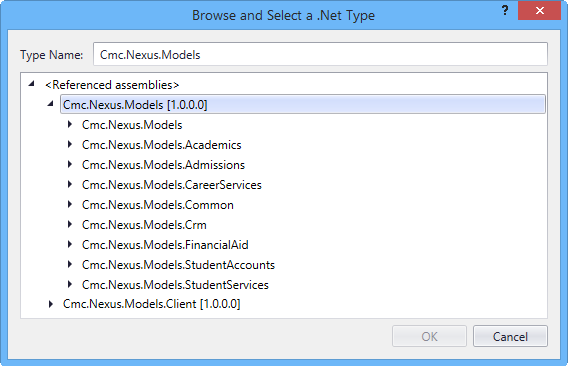Expand the Cmc.Nexus.Models.Client [1.0.0.0] arrow
Image resolution: width=568 pixels, height=366 pixels.
(51, 304)
